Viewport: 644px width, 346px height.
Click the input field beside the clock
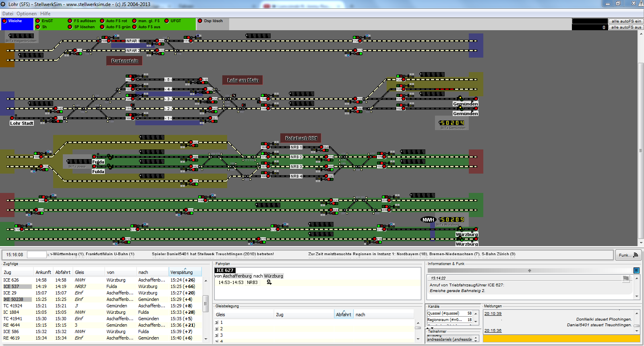[36, 255]
